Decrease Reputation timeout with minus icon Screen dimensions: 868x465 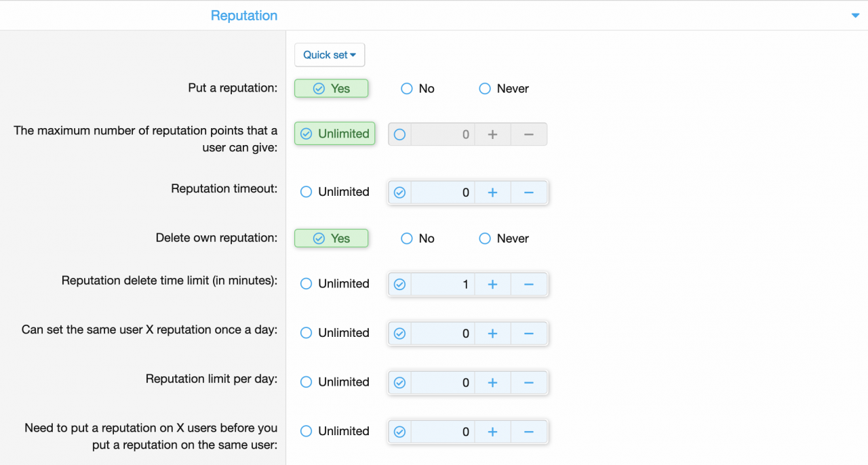529,193
